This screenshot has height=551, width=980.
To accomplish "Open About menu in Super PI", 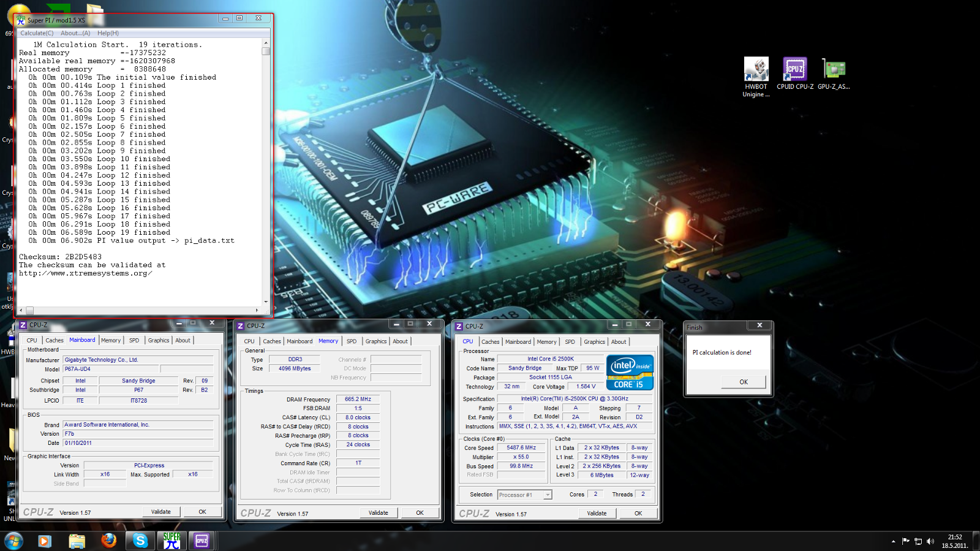I will click(75, 33).
